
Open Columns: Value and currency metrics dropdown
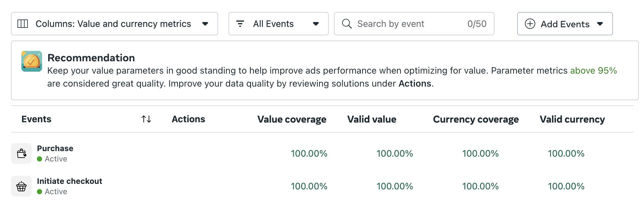click(115, 24)
